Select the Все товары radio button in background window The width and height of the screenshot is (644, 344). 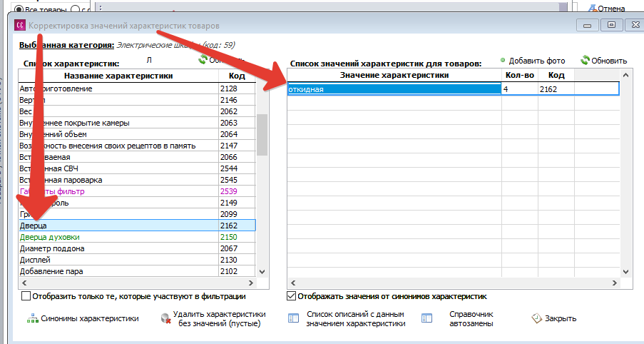click(19, 9)
